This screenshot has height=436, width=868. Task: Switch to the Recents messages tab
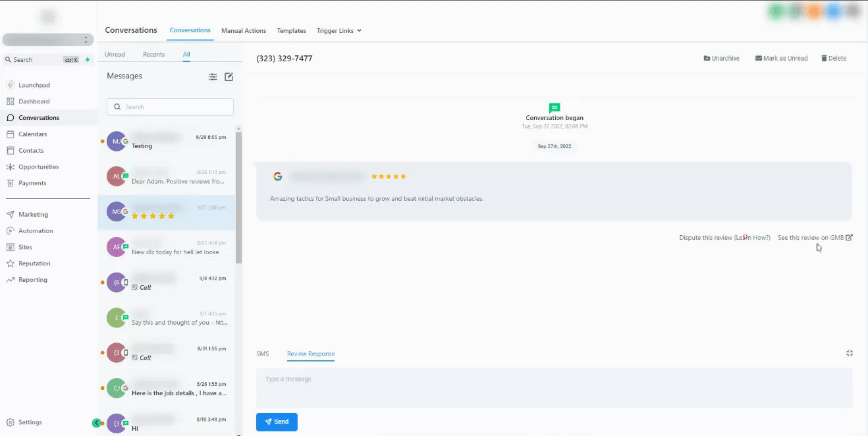pos(153,55)
